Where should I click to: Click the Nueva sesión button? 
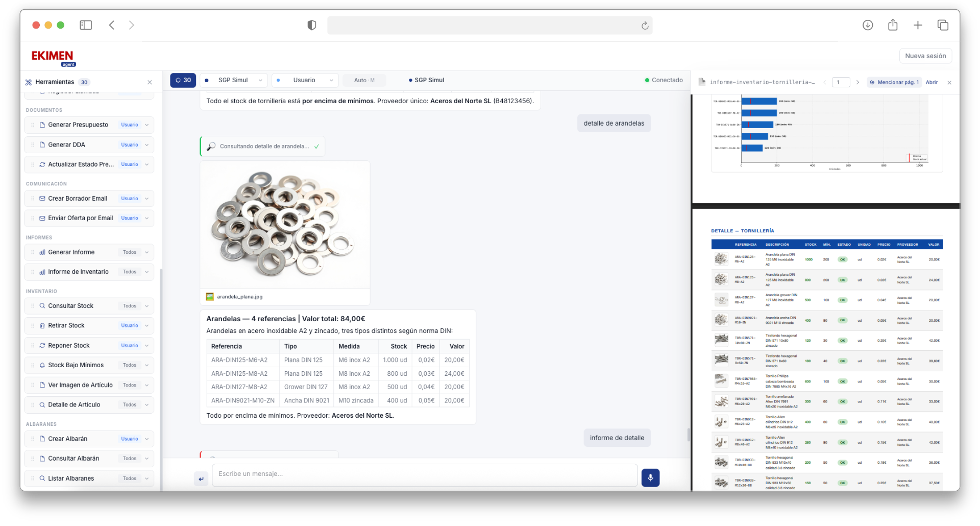coord(925,56)
